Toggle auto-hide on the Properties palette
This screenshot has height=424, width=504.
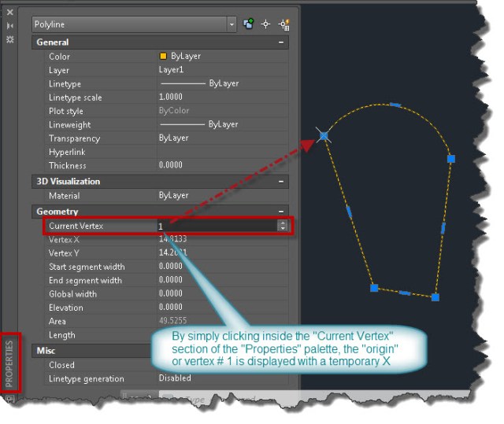pos(10,26)
